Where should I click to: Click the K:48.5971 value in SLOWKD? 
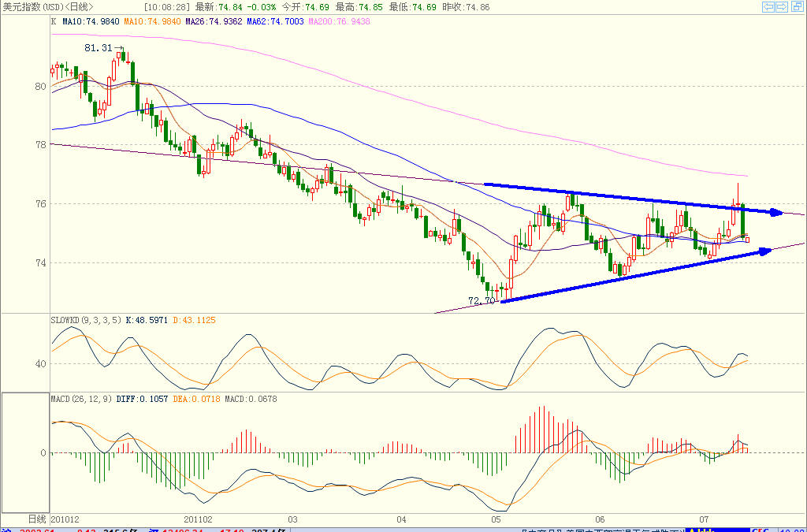[x=147, y=320]
